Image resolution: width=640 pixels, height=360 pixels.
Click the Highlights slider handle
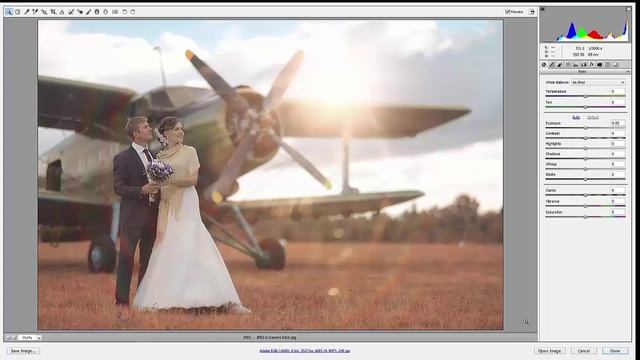pyautogui.click(x=585, y=149)
